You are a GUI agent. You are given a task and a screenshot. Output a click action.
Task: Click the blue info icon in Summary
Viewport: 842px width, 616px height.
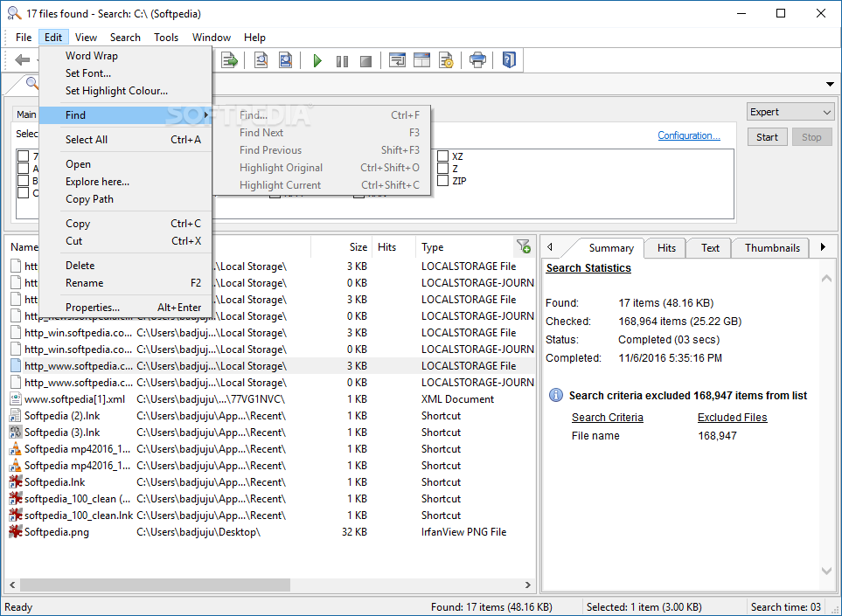click(556, 396)
